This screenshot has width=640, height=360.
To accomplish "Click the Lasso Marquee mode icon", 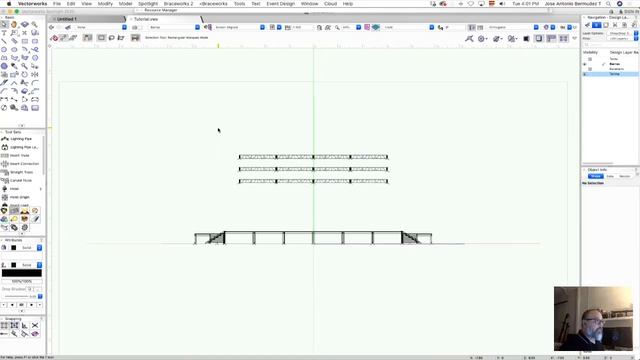I will coord(111,38).
